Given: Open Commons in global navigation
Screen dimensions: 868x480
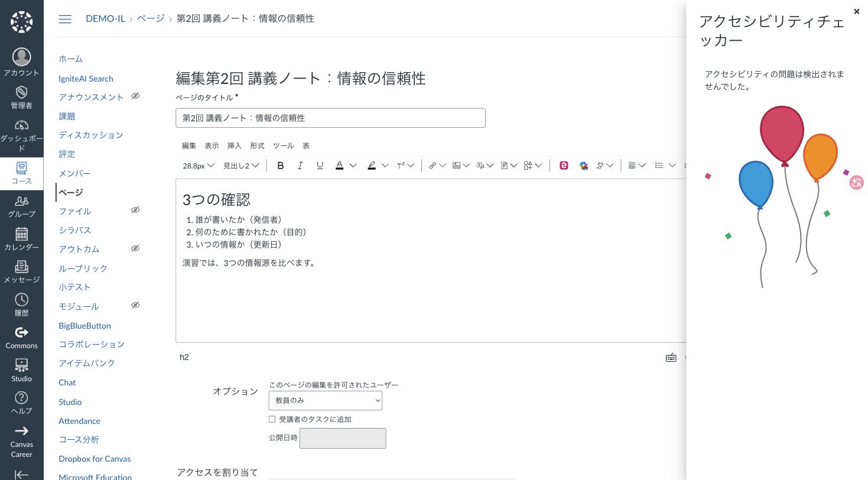Looking at the screenshot, I should (x=21, y=338).
